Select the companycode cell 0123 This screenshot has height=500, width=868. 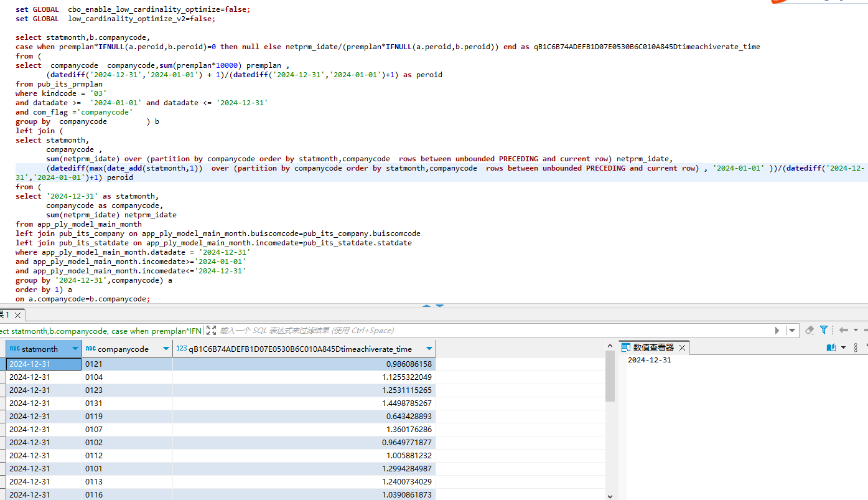click(x=127, y=390)
